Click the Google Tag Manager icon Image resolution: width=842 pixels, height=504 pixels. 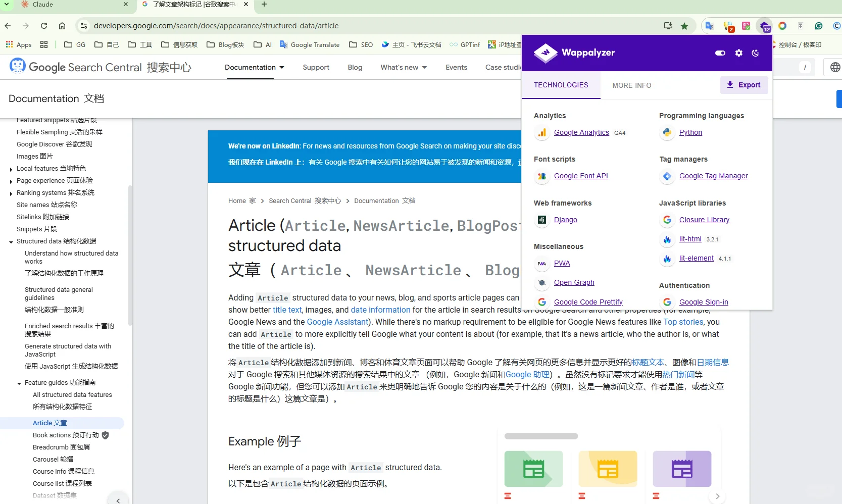667,176
